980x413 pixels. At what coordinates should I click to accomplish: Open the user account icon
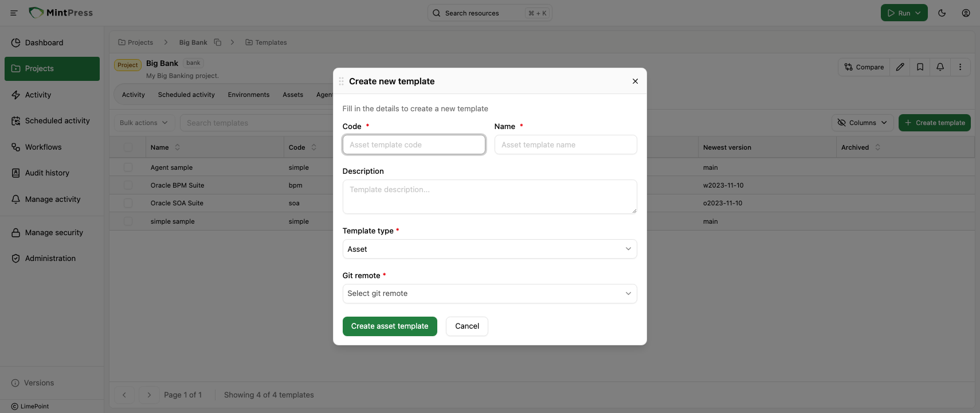pos(966,13)
